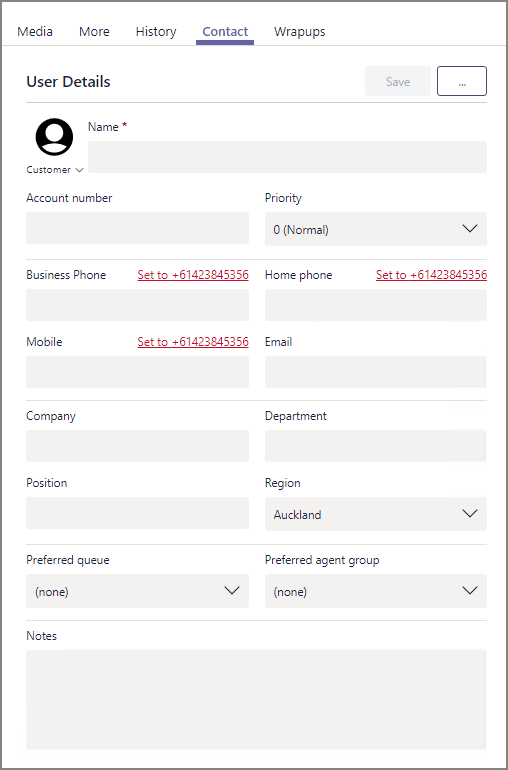Focus the Name input field
Viewport: 508px width, 770px height.
287,157
